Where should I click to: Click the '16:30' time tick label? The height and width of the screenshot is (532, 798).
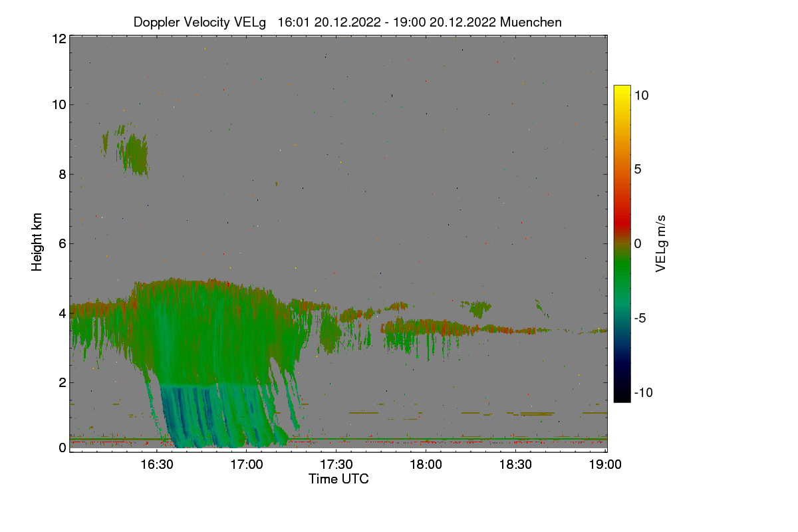[156, 465]
